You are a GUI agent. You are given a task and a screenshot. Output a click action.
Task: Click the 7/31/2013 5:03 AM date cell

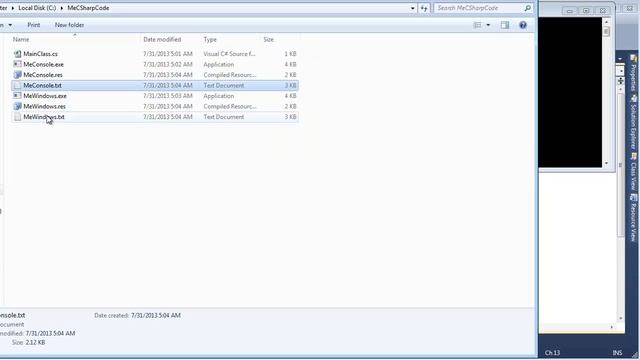coord(168,96)
